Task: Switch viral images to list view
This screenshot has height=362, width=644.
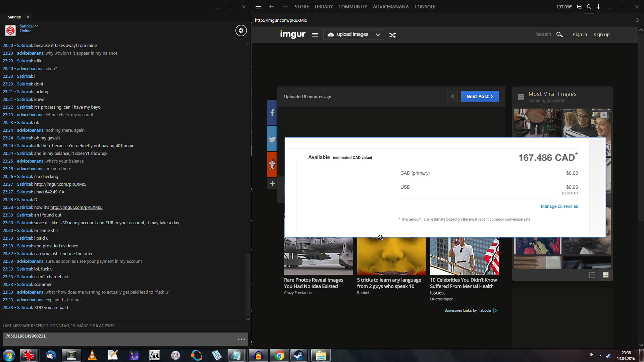Action: point(592,275)
